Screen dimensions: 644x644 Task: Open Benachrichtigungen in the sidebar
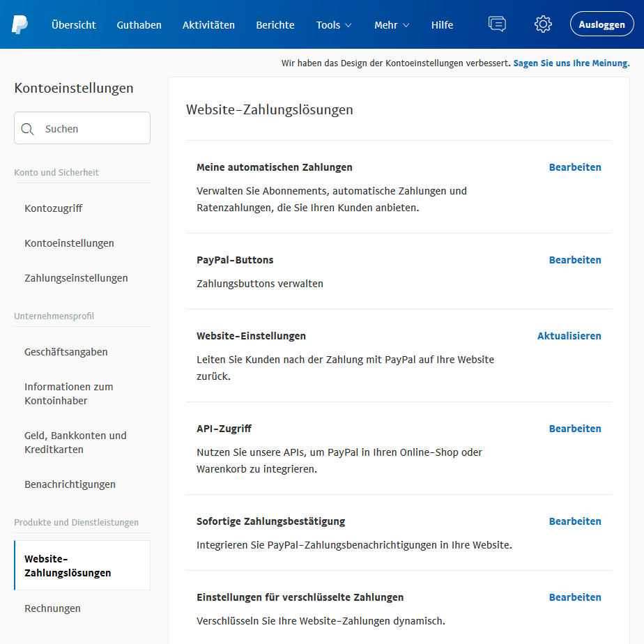click(x=70, y=484)
